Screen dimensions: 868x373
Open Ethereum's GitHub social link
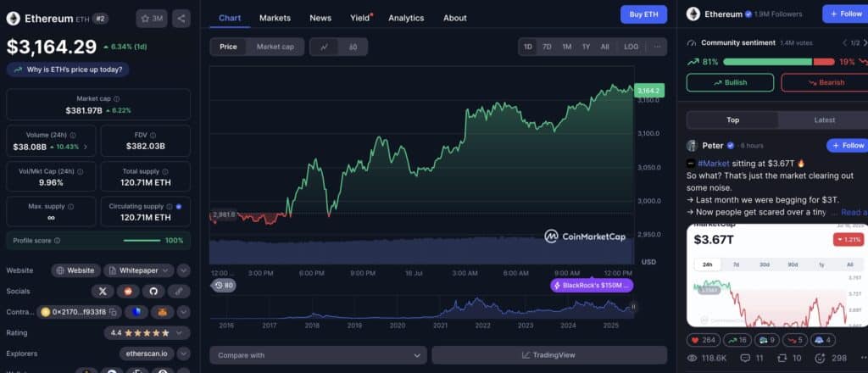[x=153, y=291]
